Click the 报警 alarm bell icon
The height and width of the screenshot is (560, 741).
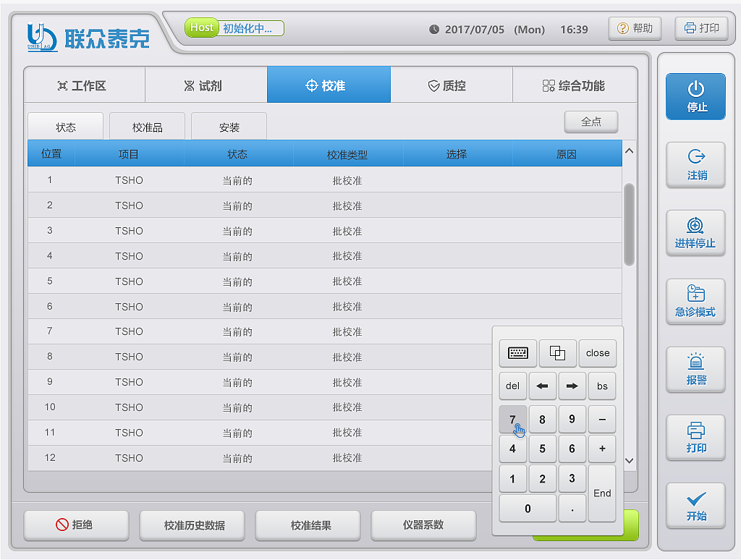point(695,369)
